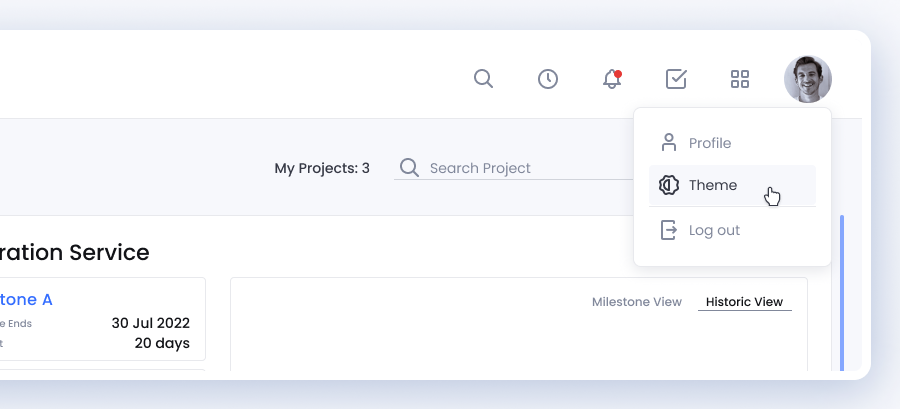
Task: Open the notifications bell
Action: [x=612, y=79]
